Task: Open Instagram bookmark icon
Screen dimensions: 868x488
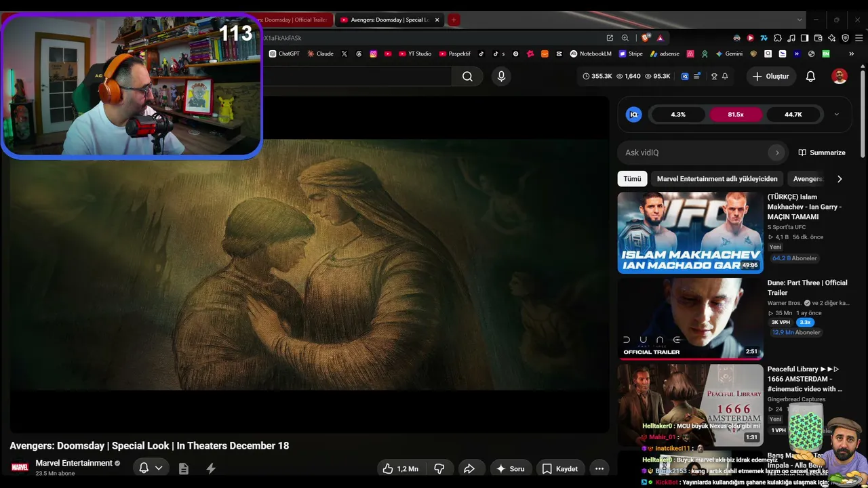Action: pyautogui.click(x=373, y=54)
